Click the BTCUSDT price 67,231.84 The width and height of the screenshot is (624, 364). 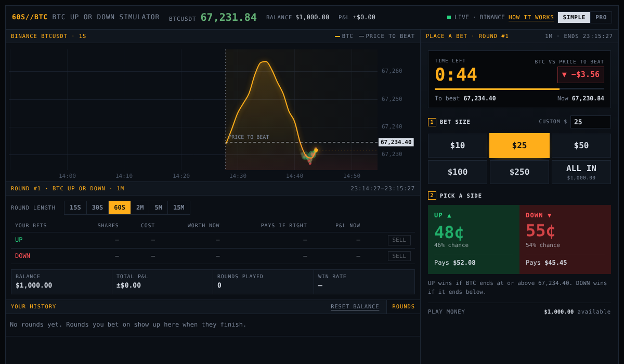coord(229,17)
